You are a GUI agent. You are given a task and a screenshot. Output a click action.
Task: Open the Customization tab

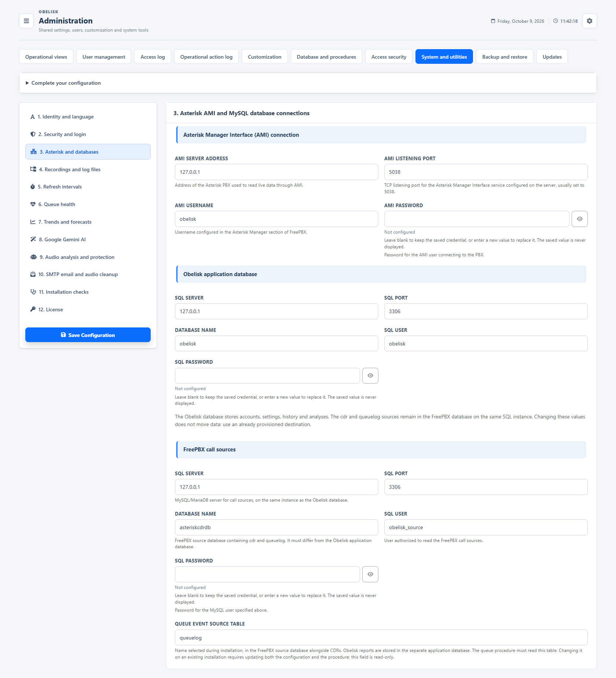click(265, 57)
